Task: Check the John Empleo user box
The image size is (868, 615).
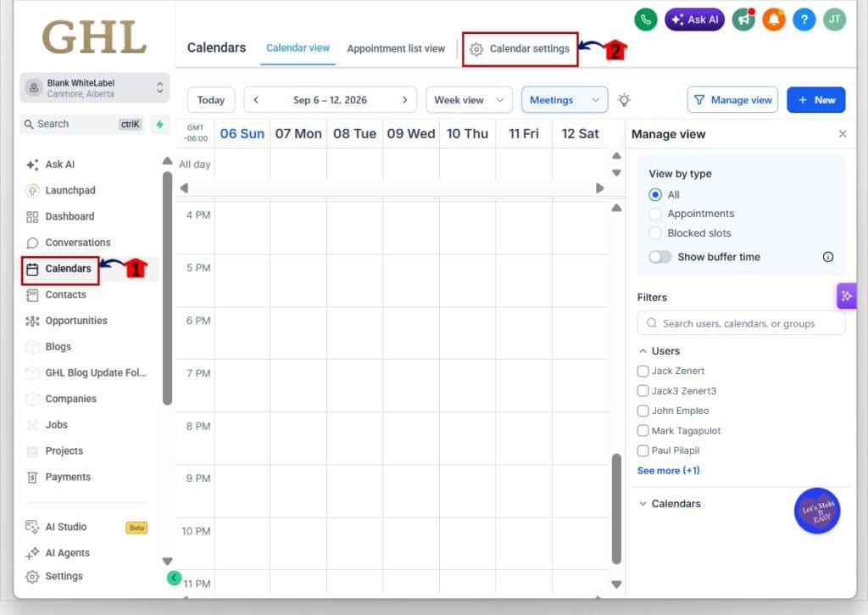Action: [x=643, y=411]
